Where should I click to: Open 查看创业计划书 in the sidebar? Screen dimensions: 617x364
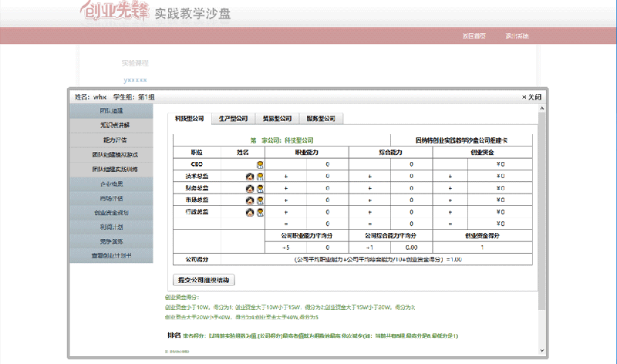click(x=115, y=255)
